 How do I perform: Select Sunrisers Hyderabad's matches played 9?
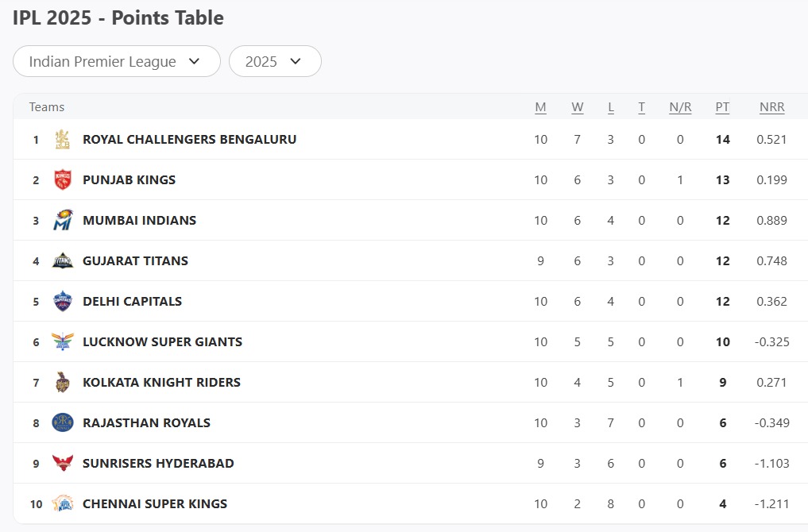point(540,463)
